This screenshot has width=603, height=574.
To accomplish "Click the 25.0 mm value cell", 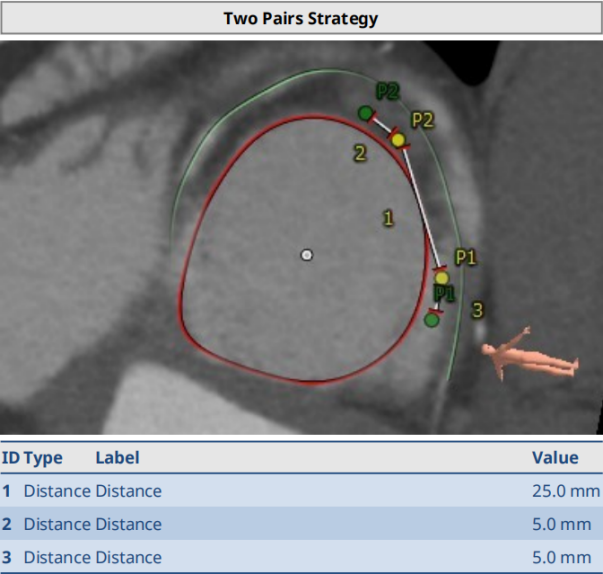I will 565,491.
